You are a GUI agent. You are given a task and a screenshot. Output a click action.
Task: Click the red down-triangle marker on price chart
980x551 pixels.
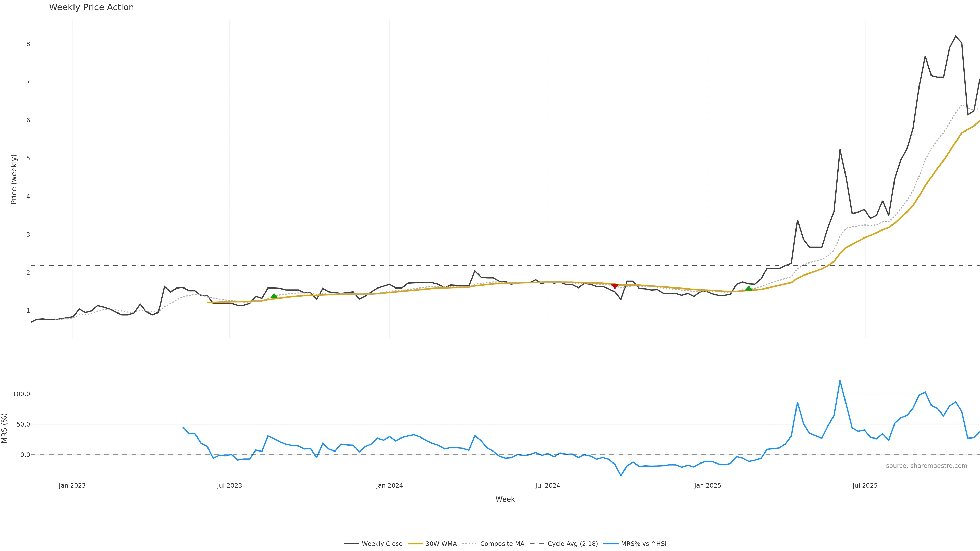click(614, 286)
